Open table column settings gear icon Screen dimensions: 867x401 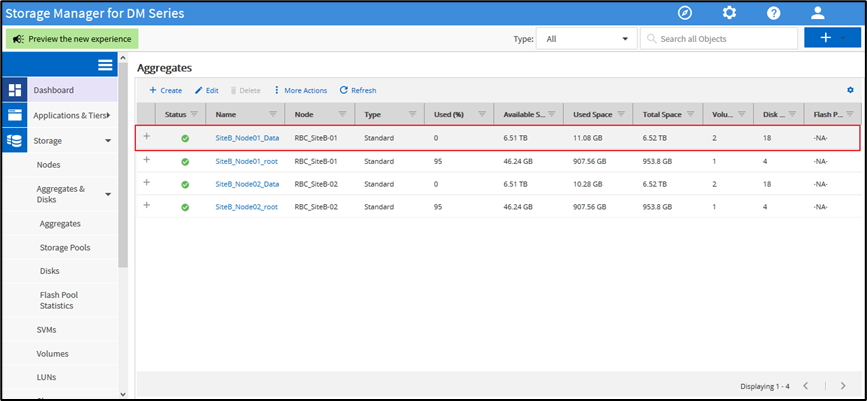pos(850,90)
